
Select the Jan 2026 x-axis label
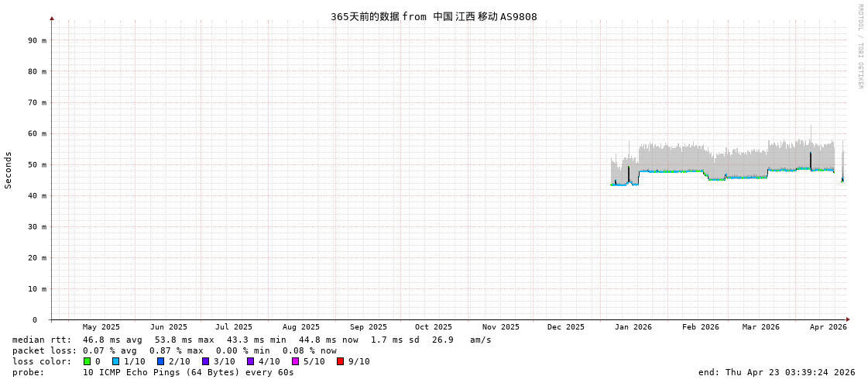[633, 327]
